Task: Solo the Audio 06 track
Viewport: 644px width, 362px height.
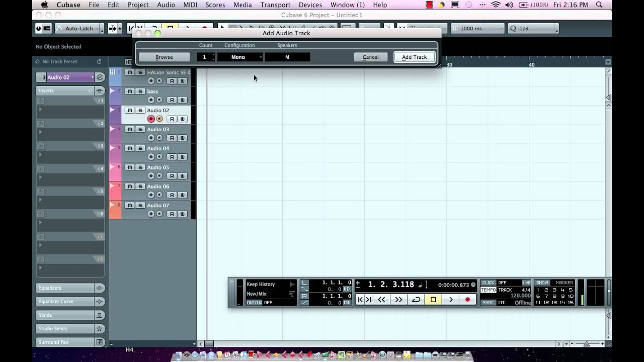Action: pos(140,186)
